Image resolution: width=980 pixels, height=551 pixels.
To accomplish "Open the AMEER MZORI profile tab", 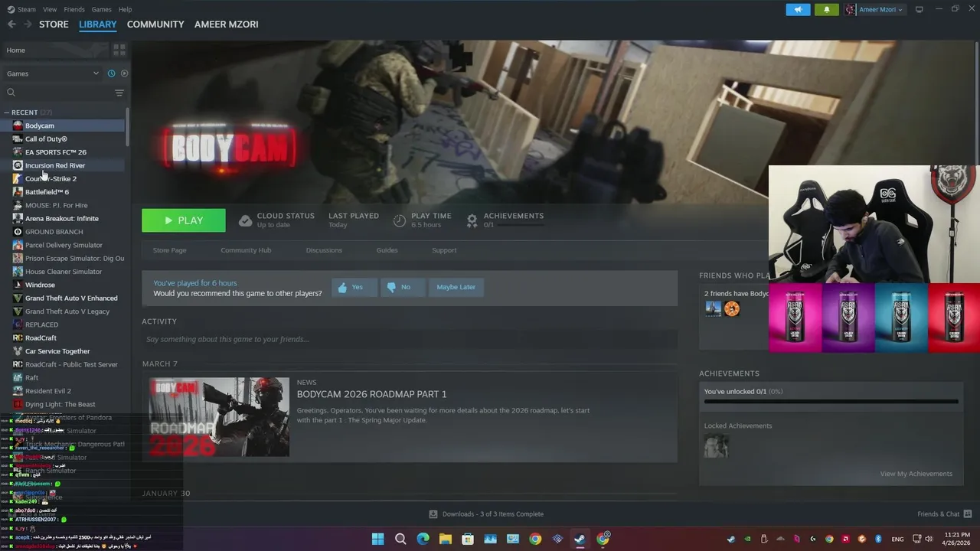I will 226,24.
